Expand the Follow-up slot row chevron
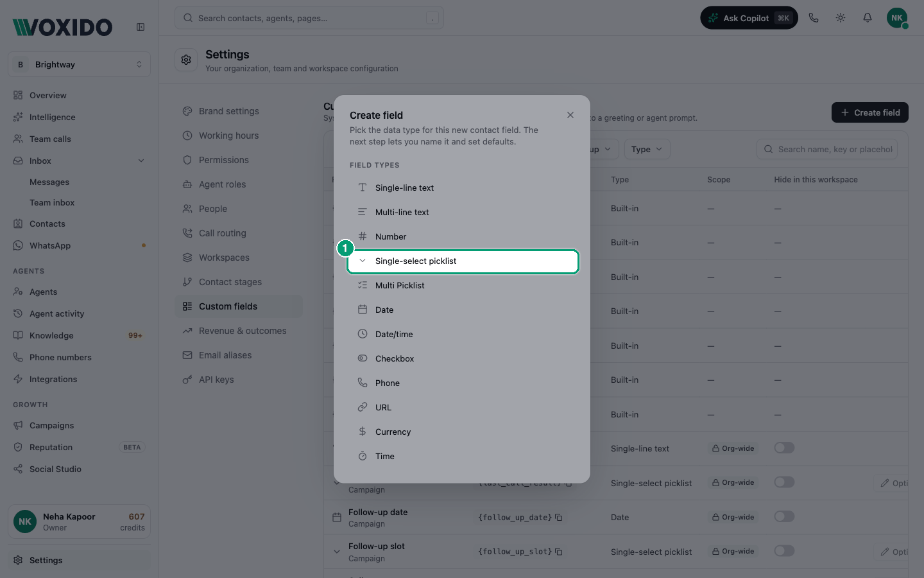 click(x=337, y=552)
